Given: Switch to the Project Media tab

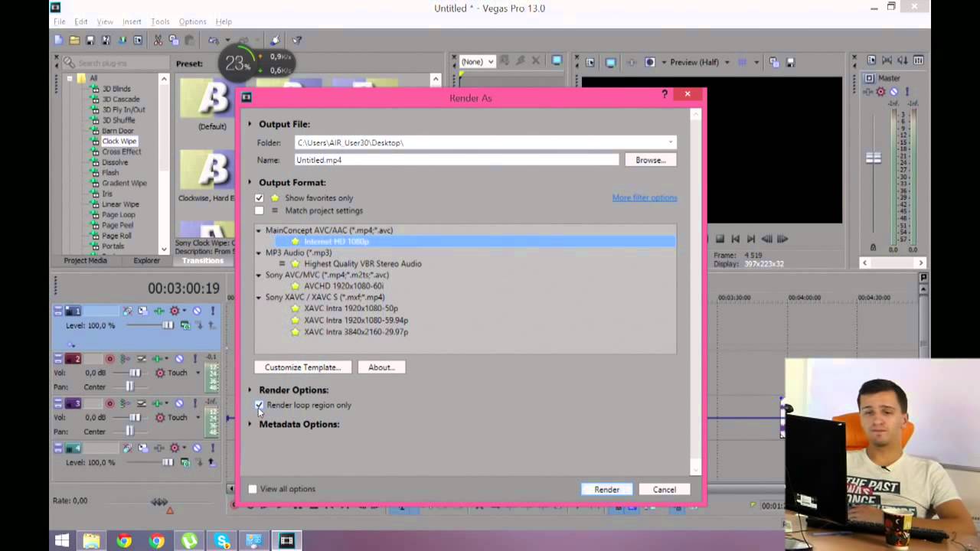Looking at the screenshot, I should (x=85, y=260).
